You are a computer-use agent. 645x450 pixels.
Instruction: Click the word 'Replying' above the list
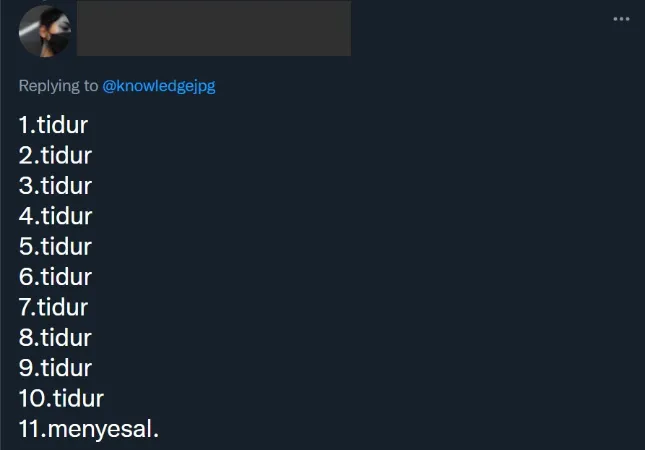point(49,86)
